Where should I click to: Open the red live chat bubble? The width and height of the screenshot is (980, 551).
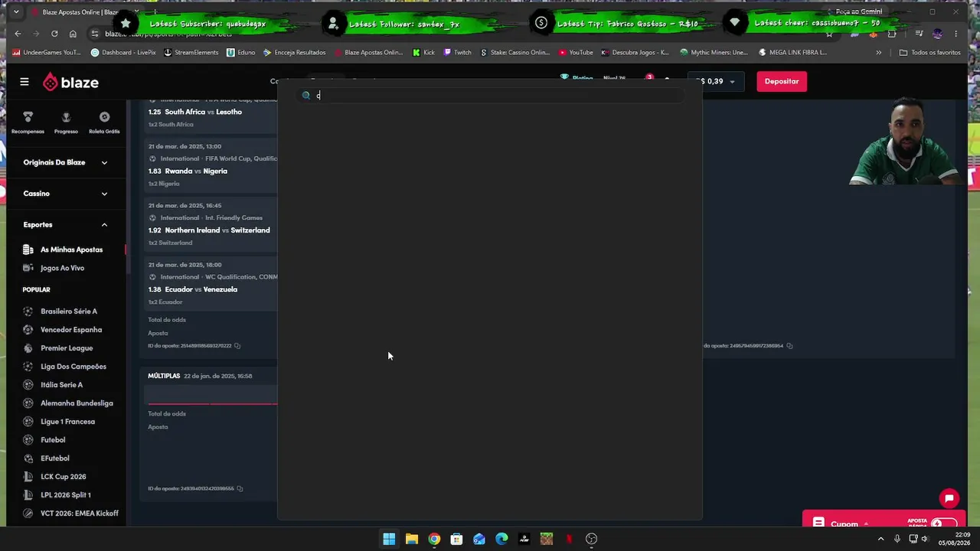click(x=949, y=498)
